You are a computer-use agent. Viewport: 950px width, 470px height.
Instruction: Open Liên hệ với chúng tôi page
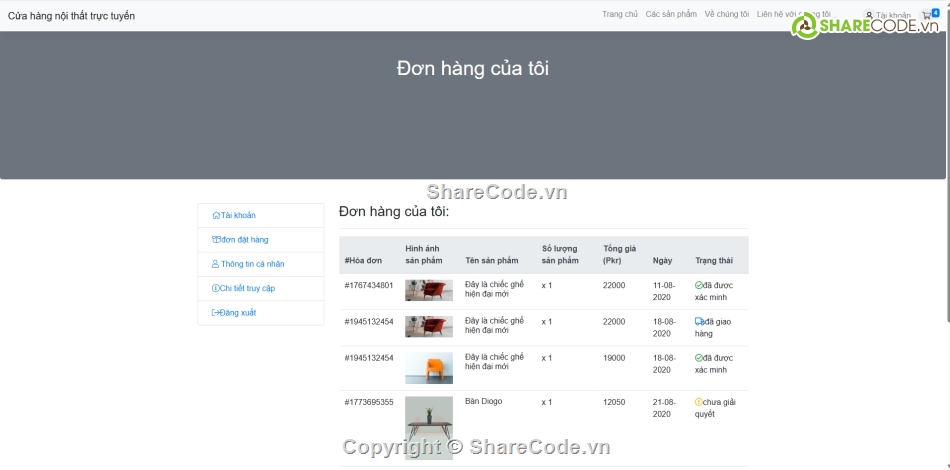coord(793,15)
